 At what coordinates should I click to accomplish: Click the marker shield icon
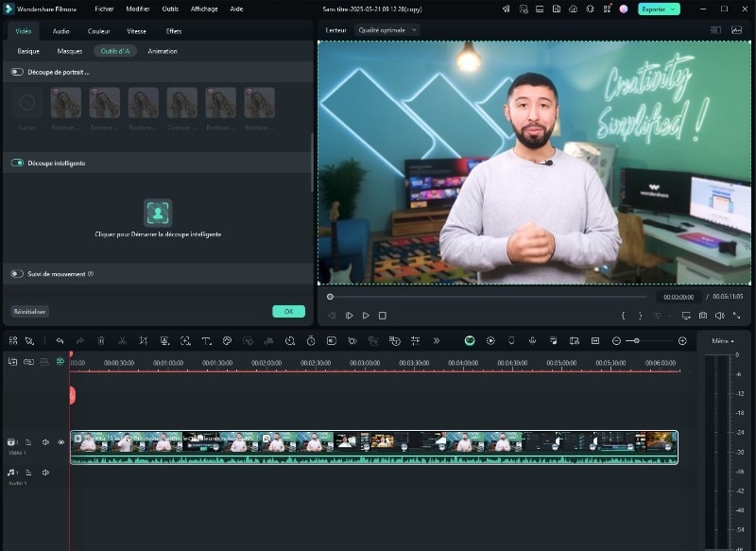tap(511, 341)
